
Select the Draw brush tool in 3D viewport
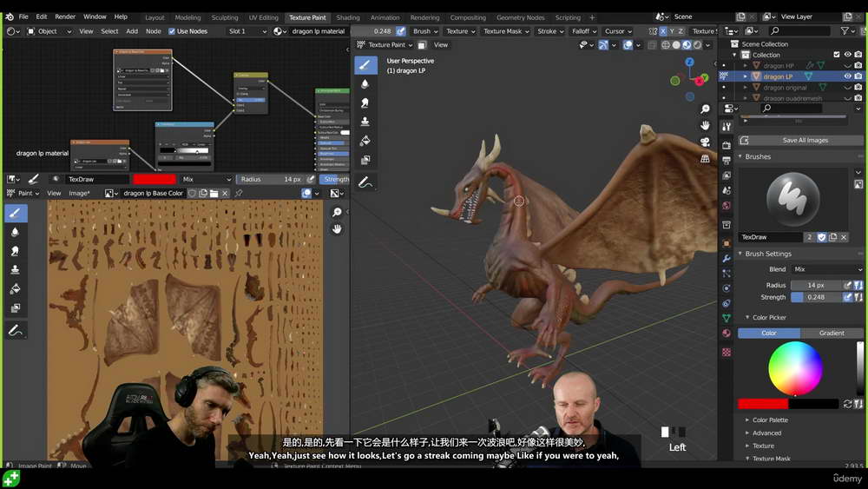[365, 65]
